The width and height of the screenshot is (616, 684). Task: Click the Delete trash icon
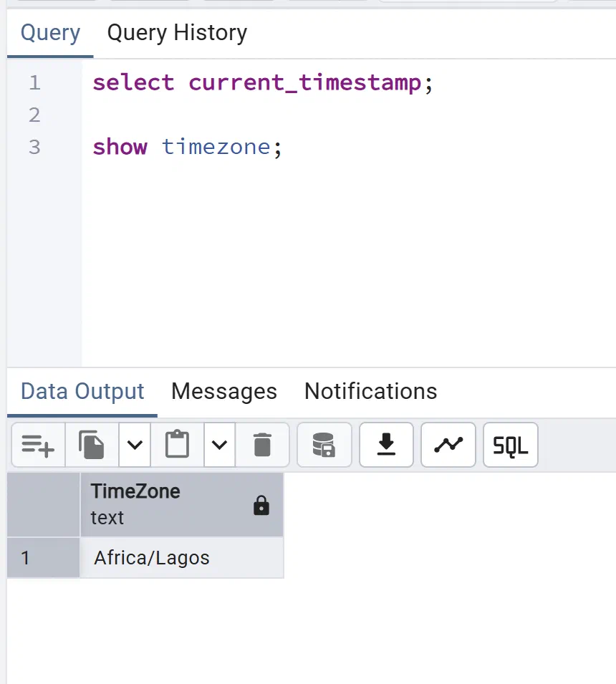coord(262,445)
